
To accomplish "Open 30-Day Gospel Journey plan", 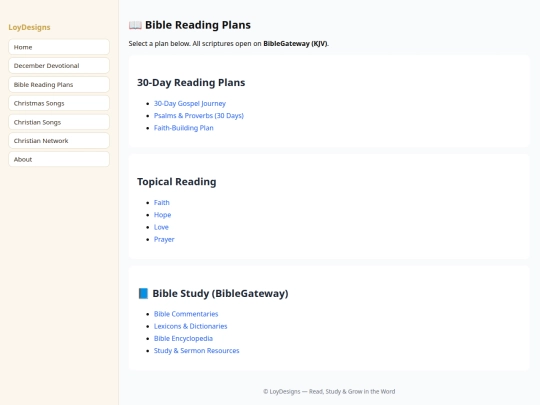I will [x=190, y=103].
